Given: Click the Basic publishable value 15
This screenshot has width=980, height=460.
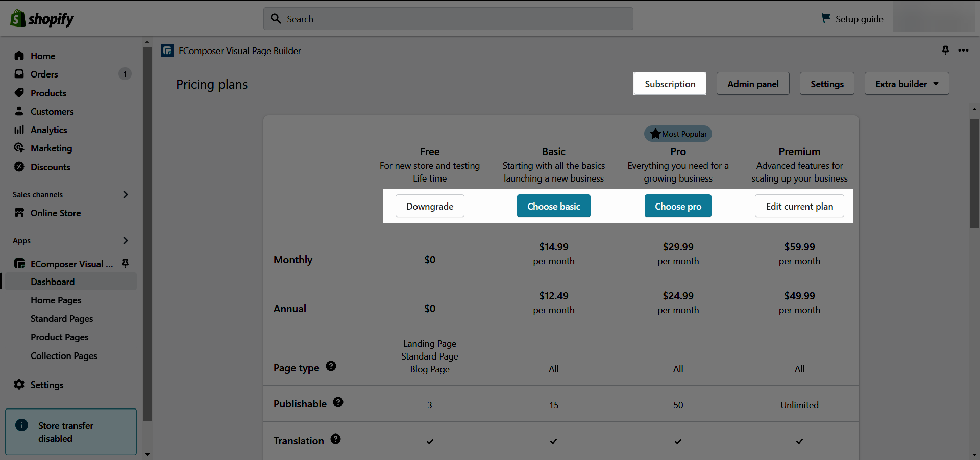Looking at the screenshot, I should click(x=554, y=405).
